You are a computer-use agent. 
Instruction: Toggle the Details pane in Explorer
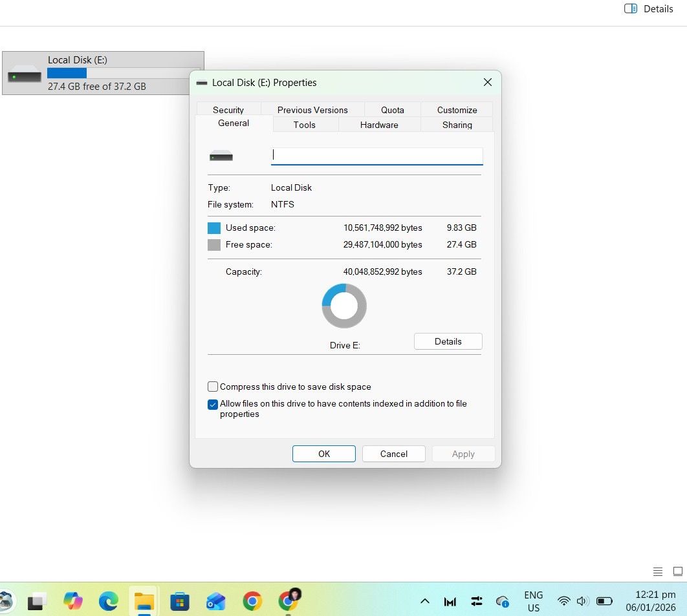click(648, 9)
